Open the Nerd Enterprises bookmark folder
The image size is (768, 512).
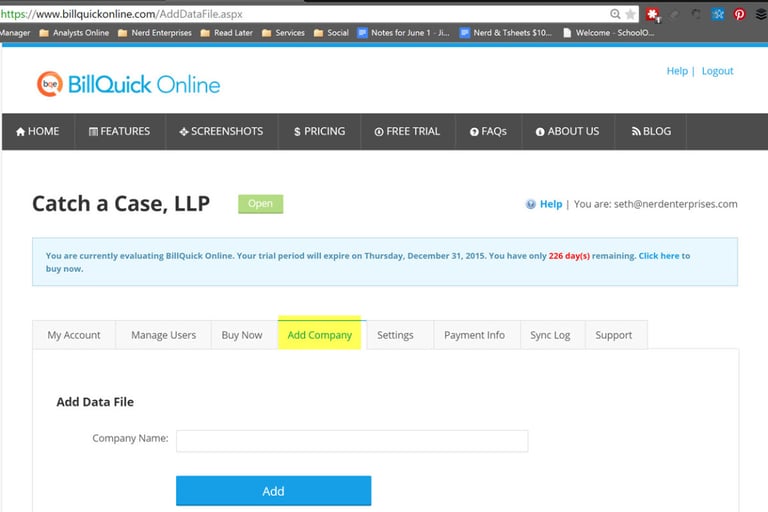(x=155, y=33)
